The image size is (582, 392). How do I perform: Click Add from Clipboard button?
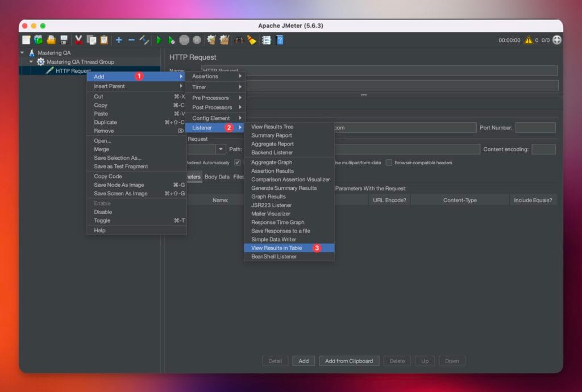[x=349, y=361]
